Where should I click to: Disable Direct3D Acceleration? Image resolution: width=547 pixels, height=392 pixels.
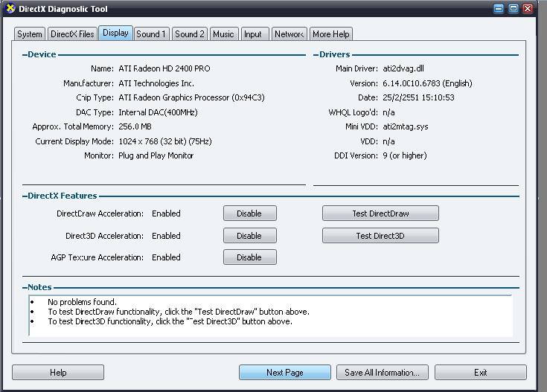(x=249, y=235)
